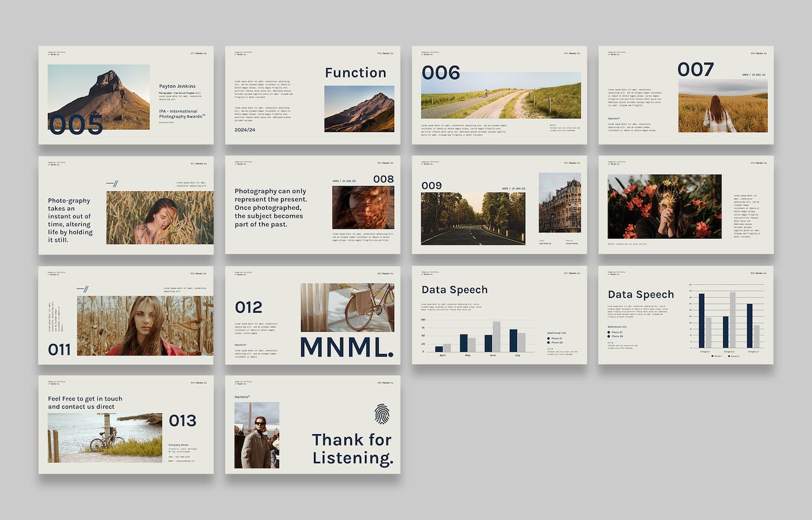Click the Payton Jenkins name text

(177, 86)
